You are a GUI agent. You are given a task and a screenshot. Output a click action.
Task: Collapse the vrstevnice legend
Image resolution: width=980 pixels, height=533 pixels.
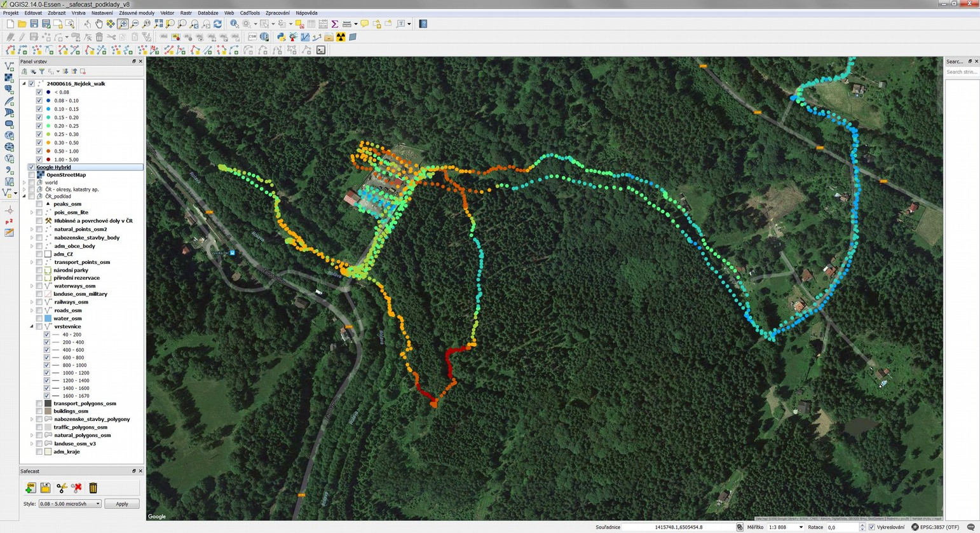coord(32,326)
